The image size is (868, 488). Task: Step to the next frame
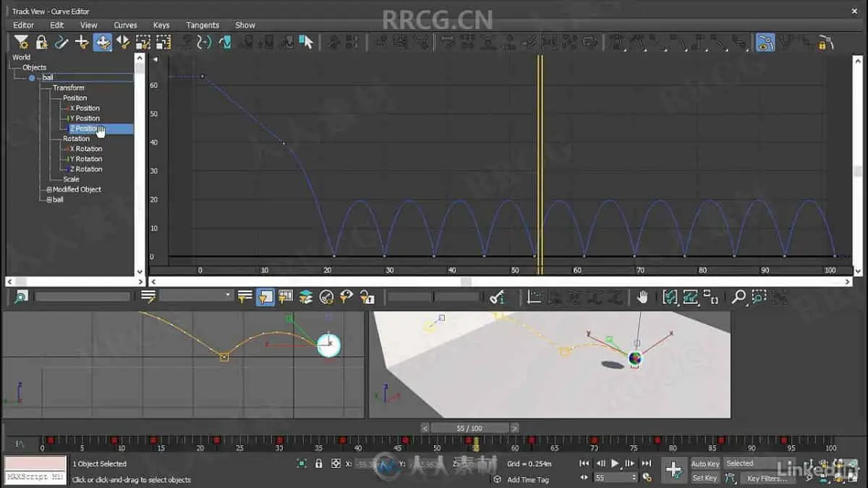point(630,463)
